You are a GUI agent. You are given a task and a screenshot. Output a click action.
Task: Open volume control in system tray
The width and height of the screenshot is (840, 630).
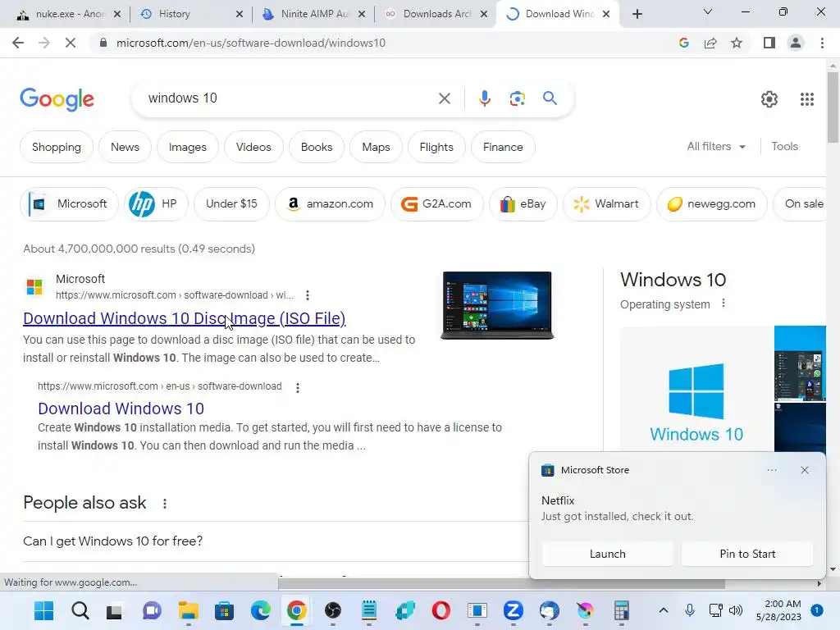(736, 610)
